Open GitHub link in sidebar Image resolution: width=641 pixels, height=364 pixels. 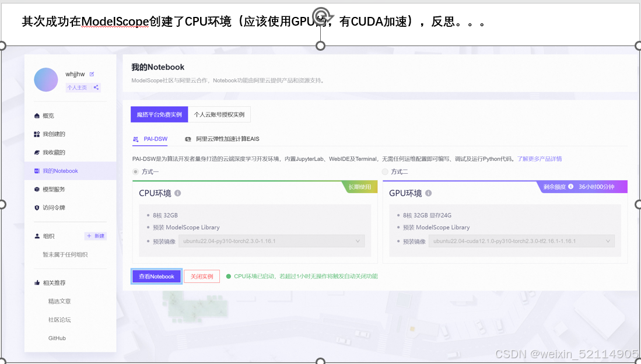coord(57,338)
